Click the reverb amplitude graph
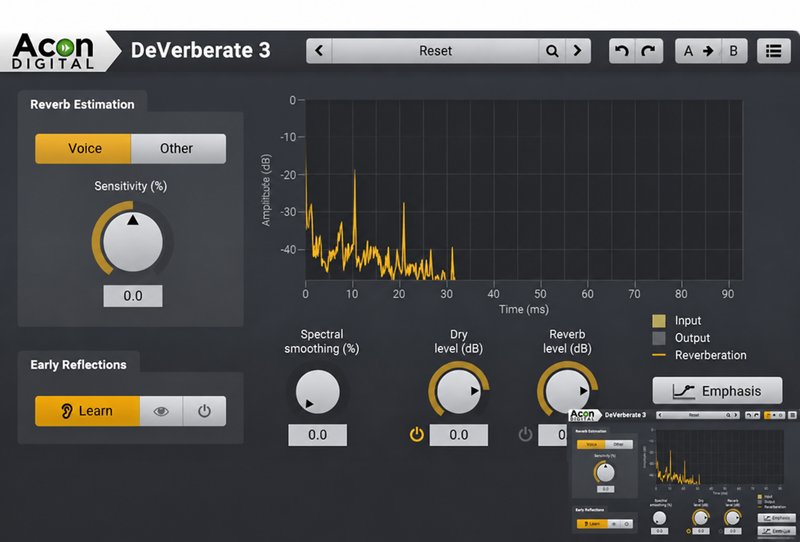 click(523, 190)
